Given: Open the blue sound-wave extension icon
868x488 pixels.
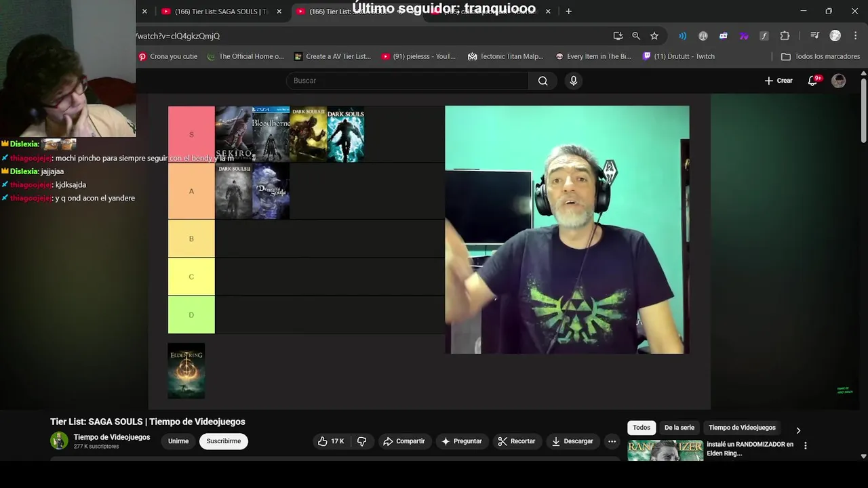Looking at the screenshot, I should coord(683,36).
